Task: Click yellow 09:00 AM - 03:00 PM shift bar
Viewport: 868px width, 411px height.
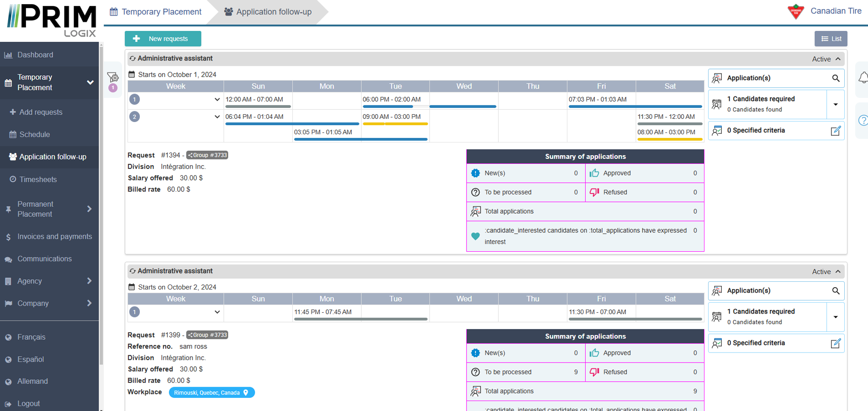Action: pos(395,124)
